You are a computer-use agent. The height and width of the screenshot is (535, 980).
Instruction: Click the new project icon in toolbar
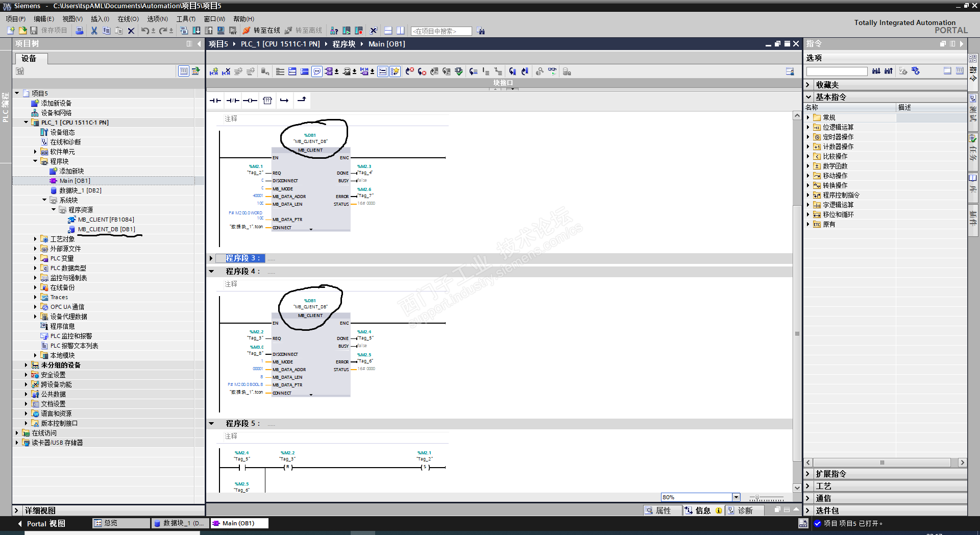[11, 31]
